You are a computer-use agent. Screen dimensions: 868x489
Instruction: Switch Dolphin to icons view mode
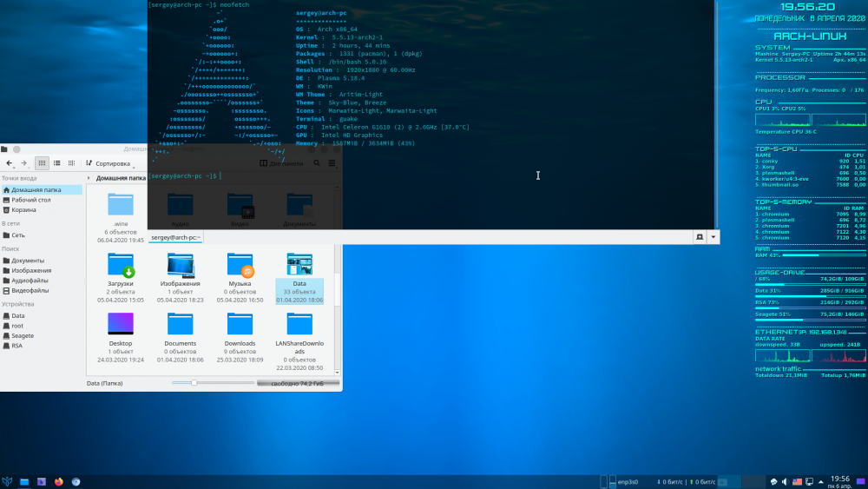[x=42, y=163]
